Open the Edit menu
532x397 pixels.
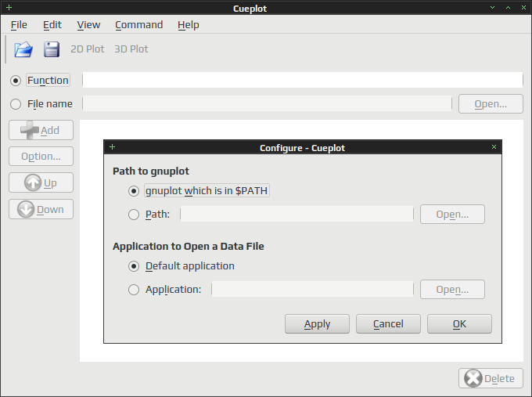[52, 25]
